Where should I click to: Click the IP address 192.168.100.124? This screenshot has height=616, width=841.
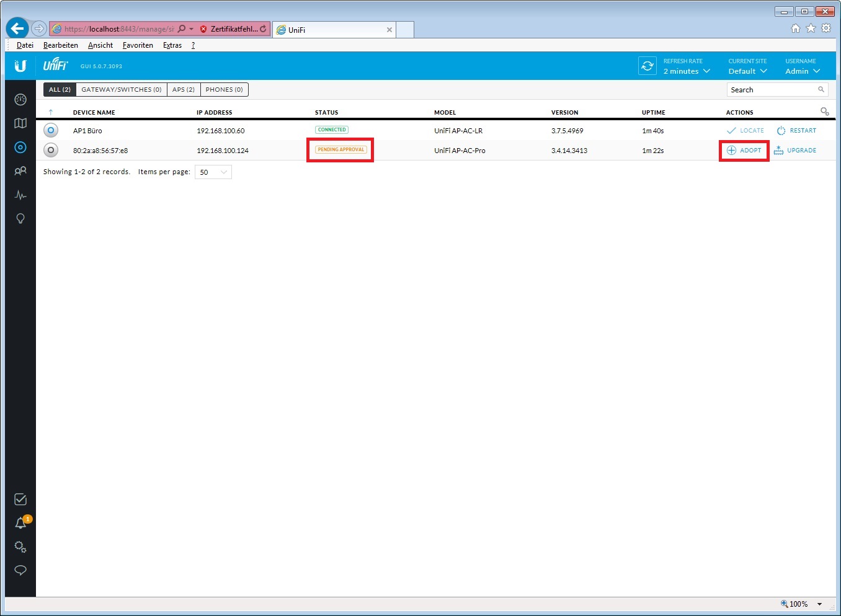pos(223,151)
